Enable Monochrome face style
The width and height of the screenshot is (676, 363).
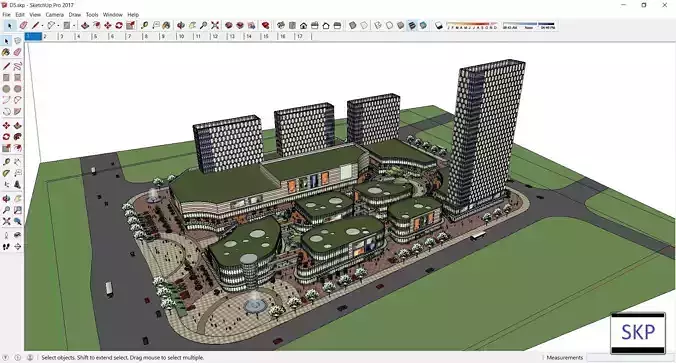click(x=423, y=26)
